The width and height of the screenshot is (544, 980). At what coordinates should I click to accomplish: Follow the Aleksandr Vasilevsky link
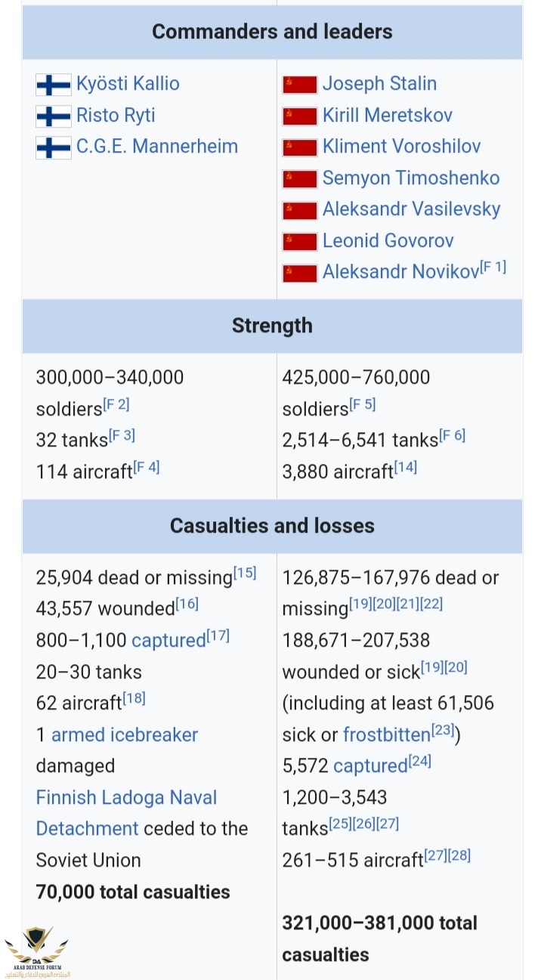pyautogui.click(x=411, y=209)
